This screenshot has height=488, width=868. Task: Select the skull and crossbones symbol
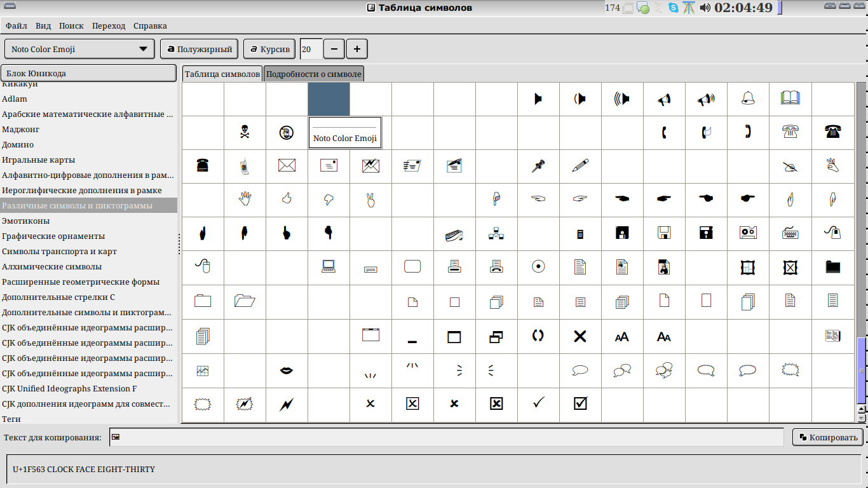[x=245, y=132]
